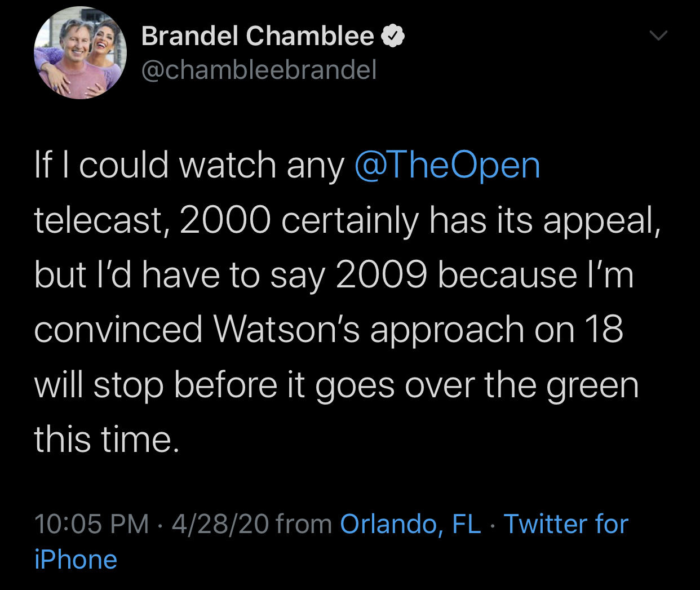Select the @chambleebrandel handle
Image resolution: width=700 pixels, height=590 pixels.
pos(259,70)
